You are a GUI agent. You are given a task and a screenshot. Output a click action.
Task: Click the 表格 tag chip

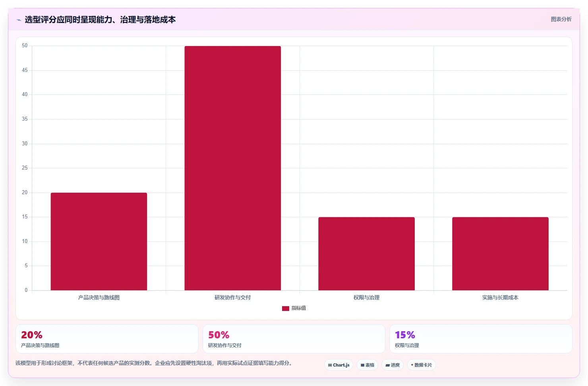click(367, 365)
